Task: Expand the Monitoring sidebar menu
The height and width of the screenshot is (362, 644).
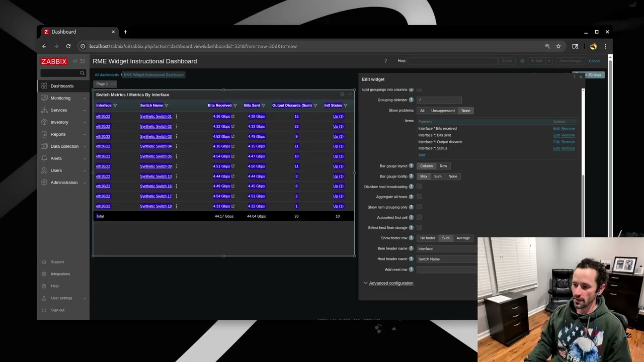Action: (x=63, y=98)
